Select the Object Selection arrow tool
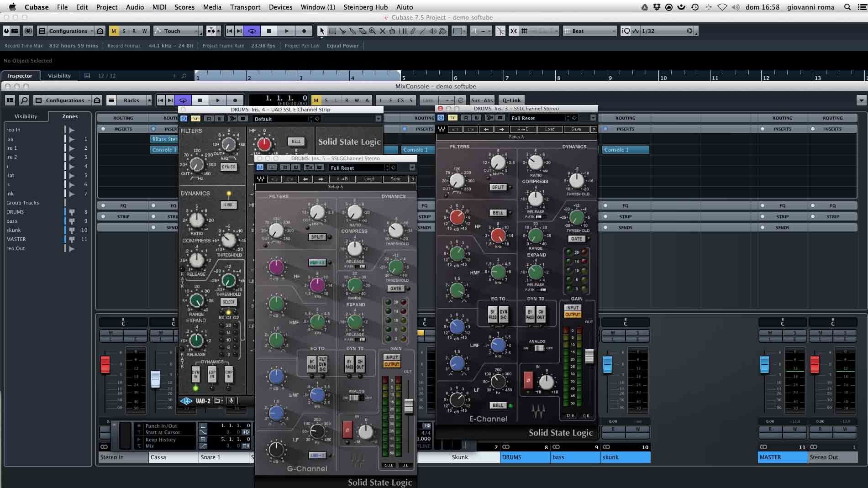868x488 pixels. (322, 31)
